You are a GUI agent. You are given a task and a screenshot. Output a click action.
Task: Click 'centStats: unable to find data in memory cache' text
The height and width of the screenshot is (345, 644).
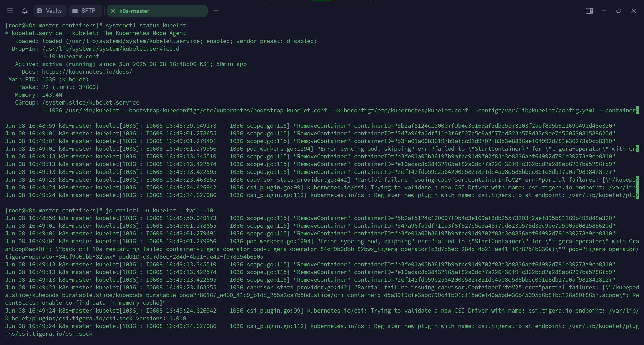click(x=84, y=303)
